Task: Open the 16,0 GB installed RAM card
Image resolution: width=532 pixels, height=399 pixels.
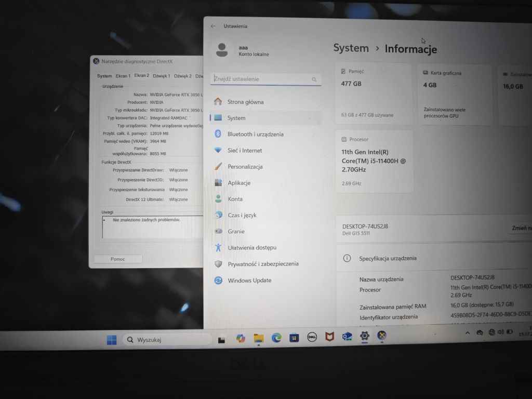Action: (x=515, y=96)
